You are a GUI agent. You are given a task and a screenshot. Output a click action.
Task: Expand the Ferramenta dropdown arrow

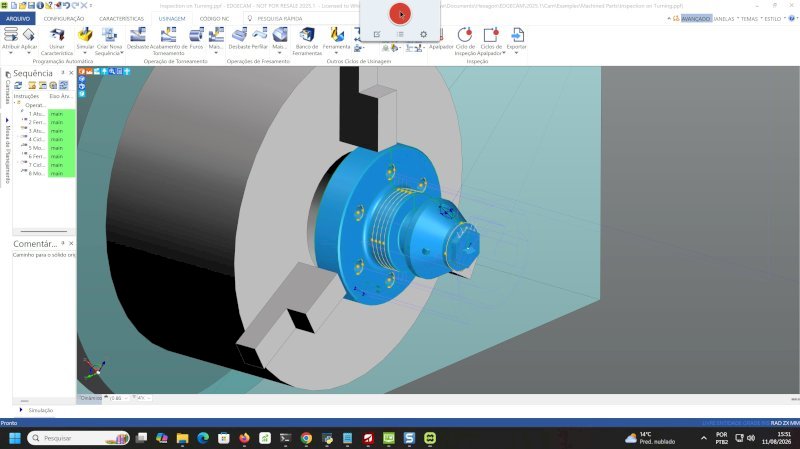[336, 53]
